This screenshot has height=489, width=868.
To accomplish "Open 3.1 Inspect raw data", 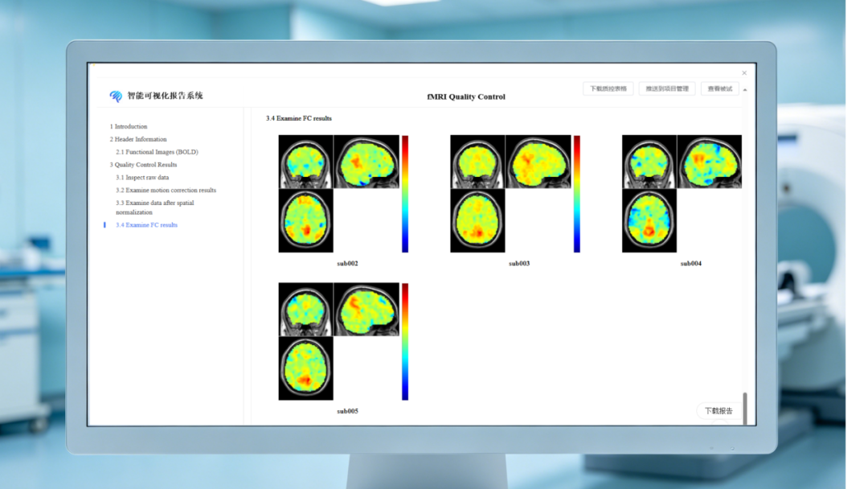I will point(142,177).
